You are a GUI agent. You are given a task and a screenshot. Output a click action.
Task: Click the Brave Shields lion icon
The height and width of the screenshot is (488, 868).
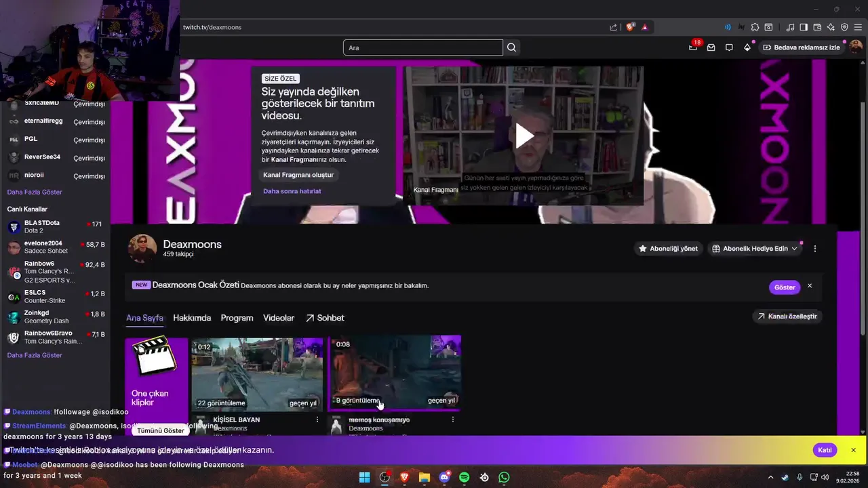click(630, 27)
